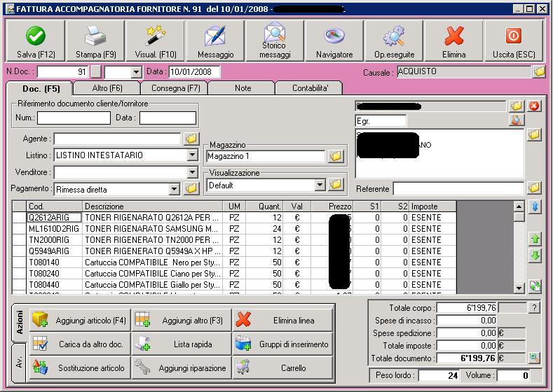
Task: Delete document with Elimina red X
Action: (x=454, y=41)
